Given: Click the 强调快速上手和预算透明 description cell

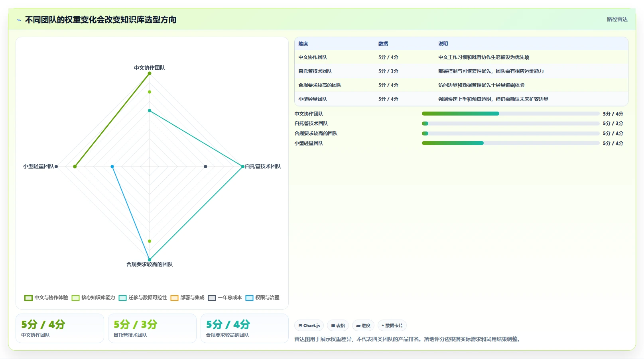Looking at the screenshot, I should pyautogui.click(x=493, y=99).
